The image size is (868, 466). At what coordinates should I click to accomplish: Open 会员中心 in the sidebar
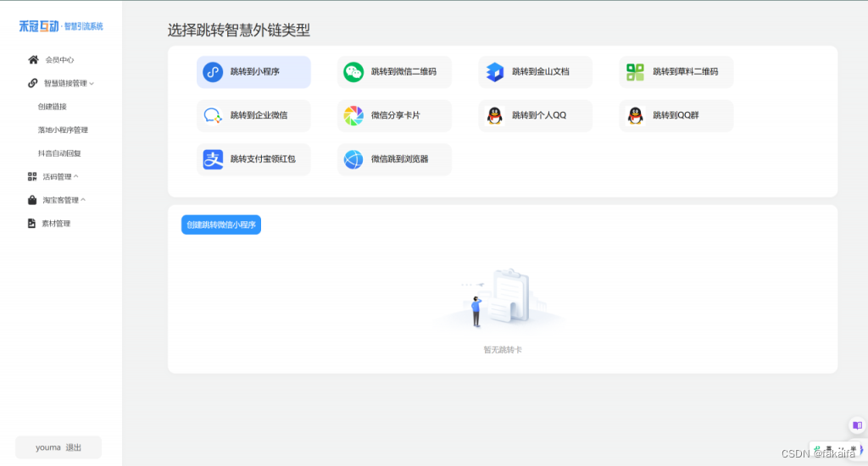[x=59, y=60]
